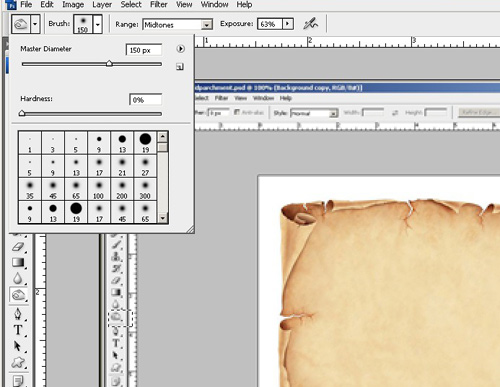Open the brush picker flyout menu arrow
Image resolution: width=500 pixels, height=387 pixels.
tap(180, 49)
